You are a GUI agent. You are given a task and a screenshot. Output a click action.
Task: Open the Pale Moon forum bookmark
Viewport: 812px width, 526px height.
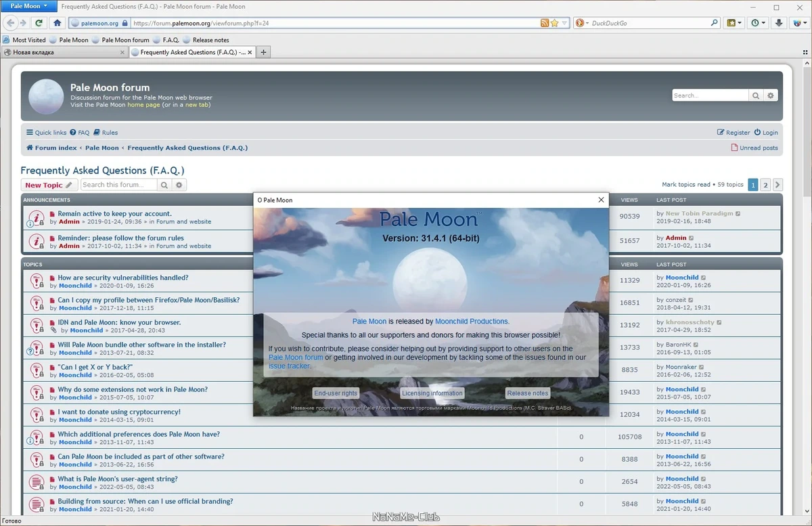pos(120,40)
